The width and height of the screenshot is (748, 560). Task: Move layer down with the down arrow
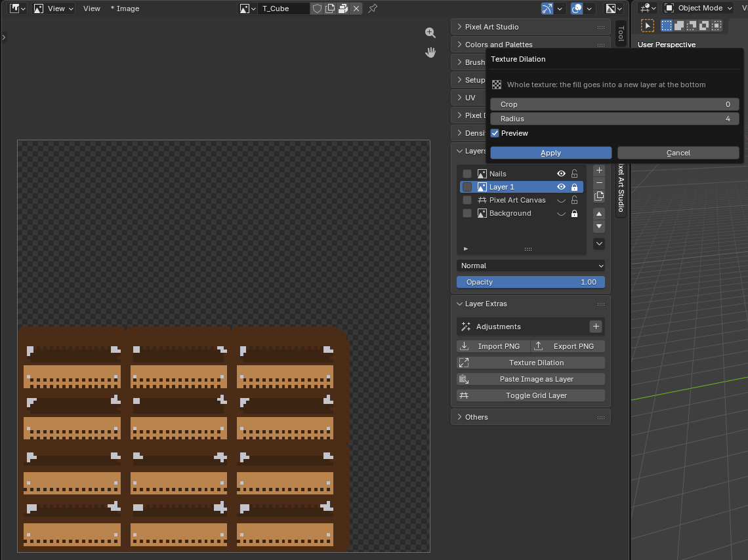[x=599, y=226]
